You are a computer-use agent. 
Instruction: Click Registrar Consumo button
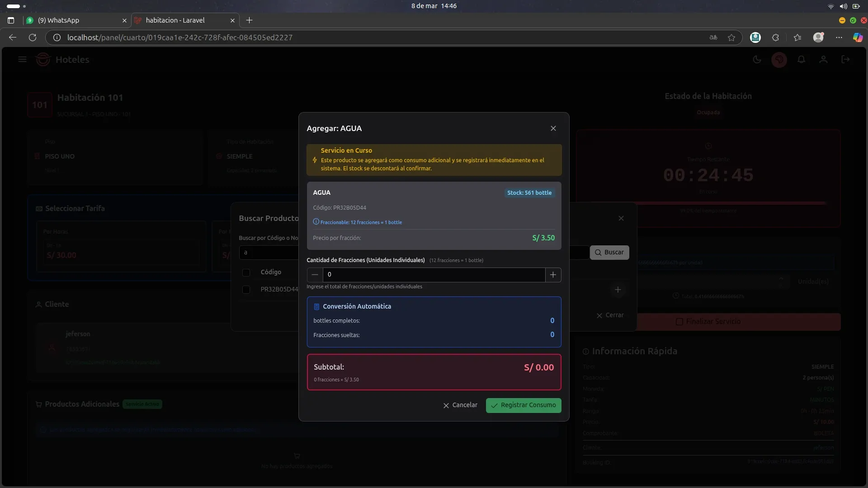[524, 405]
